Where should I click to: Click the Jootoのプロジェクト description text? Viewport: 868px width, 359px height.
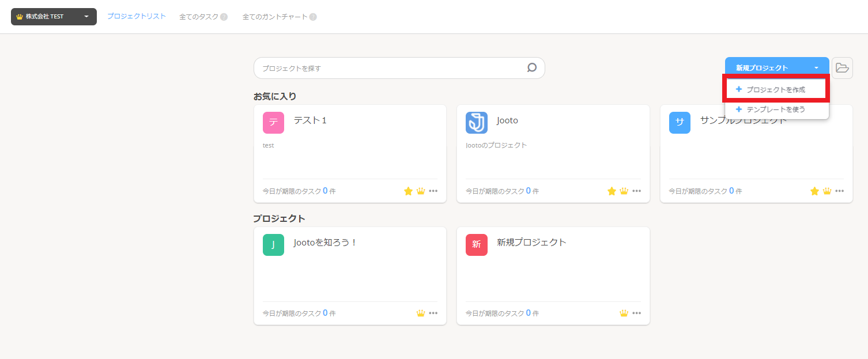pyautogui.click(x=496, y=145)
